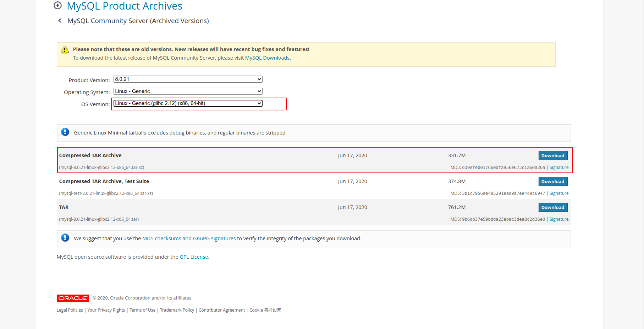Click the MySQL Product Archives download icon
Viewport: 644px width, 329px height.
pos(57,5)
